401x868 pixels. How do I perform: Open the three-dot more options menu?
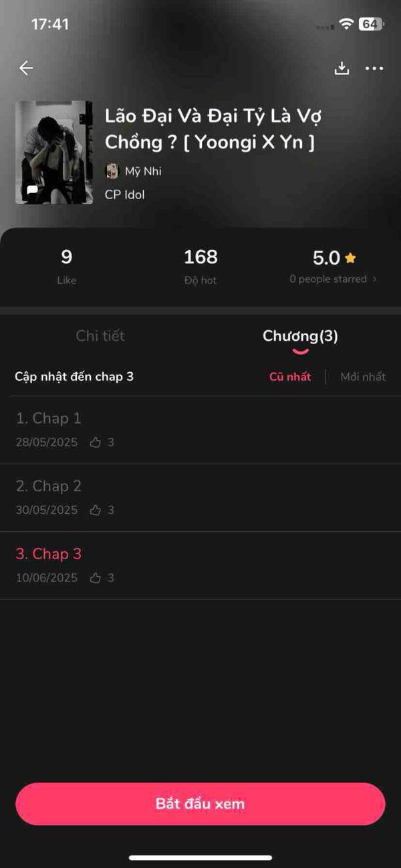374,68
